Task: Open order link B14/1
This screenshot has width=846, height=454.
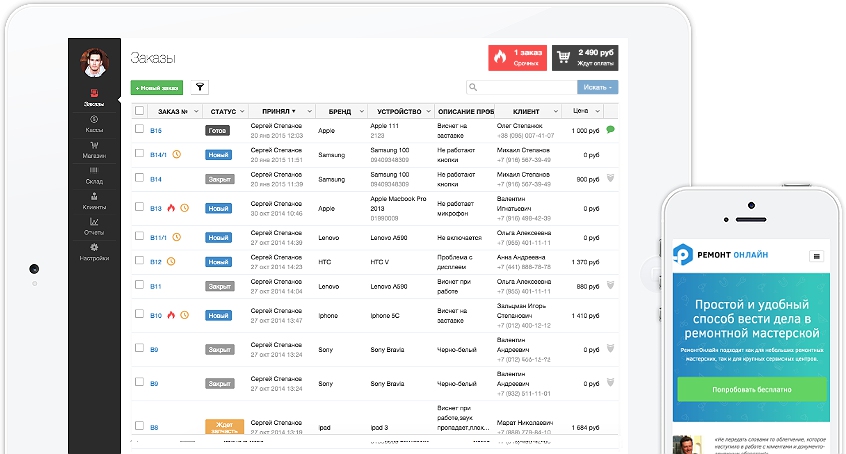Action: pyautogui.click(x=159, y=155)
